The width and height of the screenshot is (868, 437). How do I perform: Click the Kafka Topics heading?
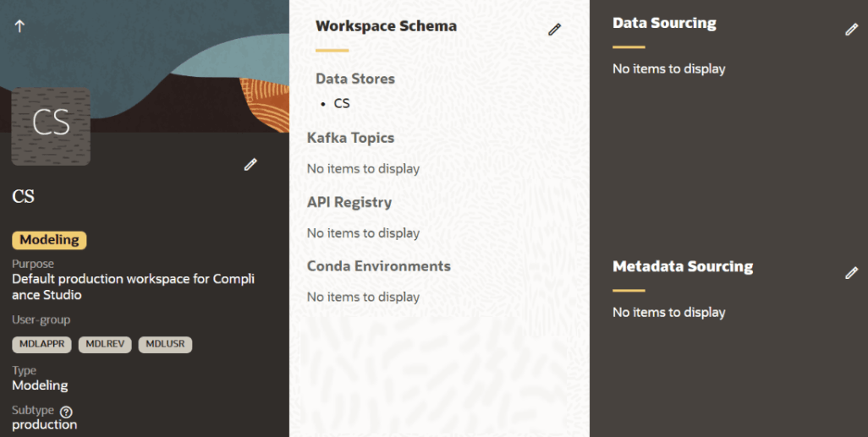[350, 138]
